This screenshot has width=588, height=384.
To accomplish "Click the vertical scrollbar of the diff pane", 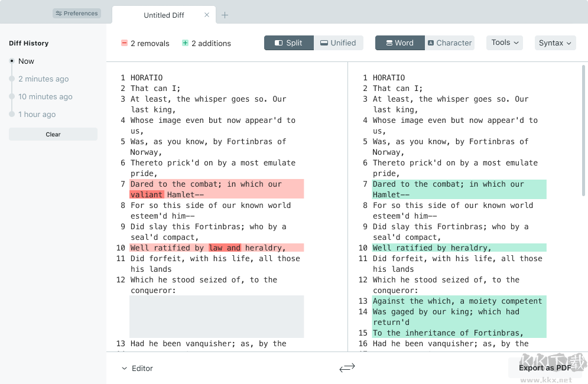I will (583, 130).
